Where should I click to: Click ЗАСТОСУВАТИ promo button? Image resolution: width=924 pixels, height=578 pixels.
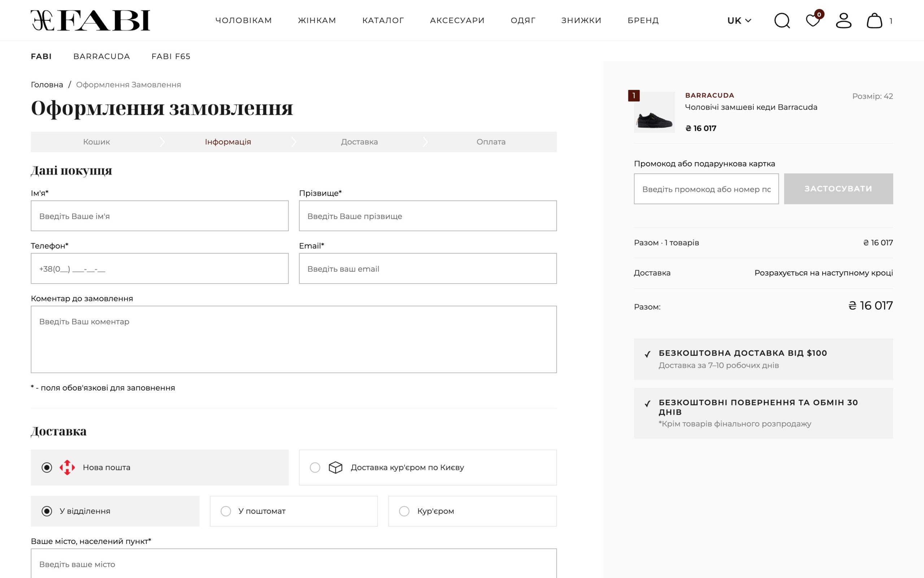(838, 189)
